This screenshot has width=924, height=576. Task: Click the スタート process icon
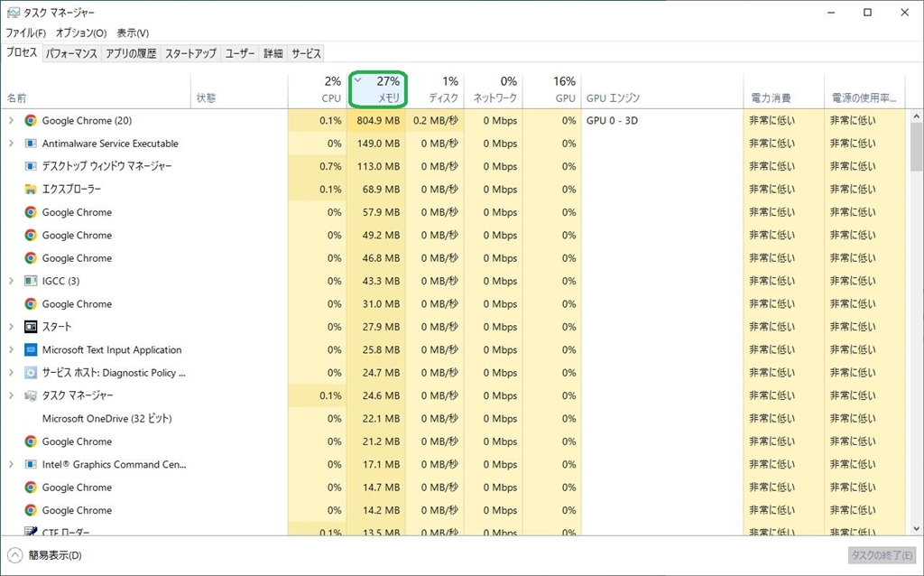point(31,327)
